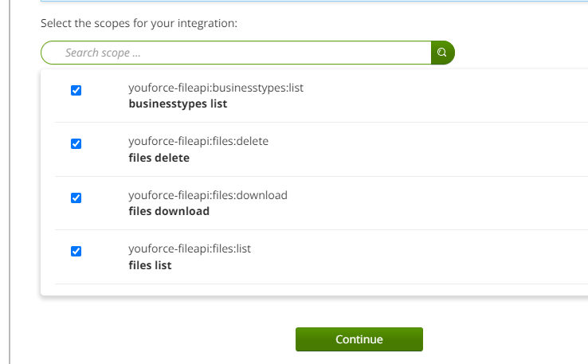Click the youforce-fileapi:businesstypes:list identifier text
This screenshot has height=364, width=588.
point(216,88)
